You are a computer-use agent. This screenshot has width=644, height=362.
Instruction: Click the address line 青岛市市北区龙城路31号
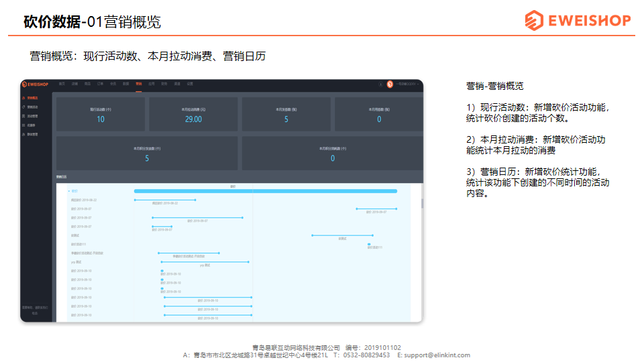[x=261, y=355]
